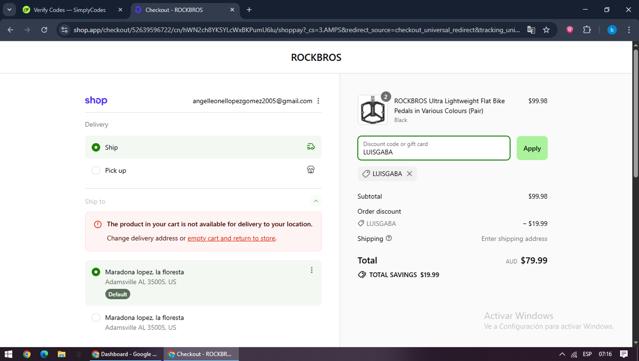Click the discount tag icon next to LUISGABA chip
This screenshot has width=639, height=361.
coord(366,174)
